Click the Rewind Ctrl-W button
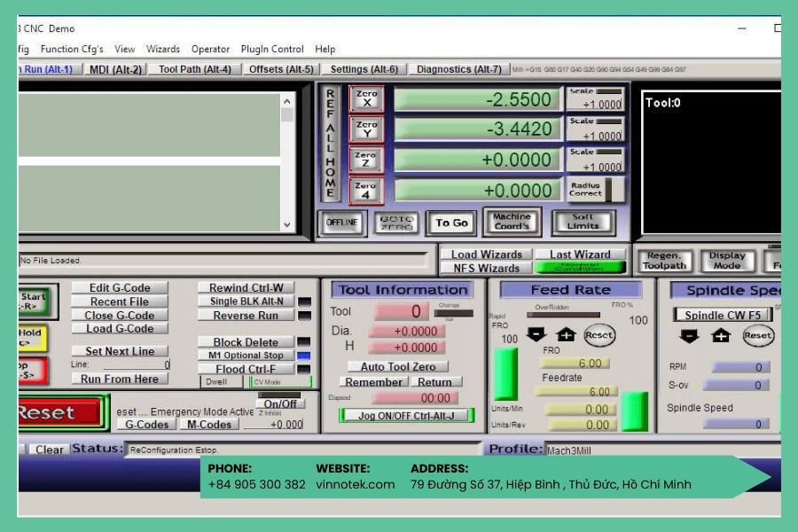The height and width of the screenshot is (532, 798). pyautogui.click(x=246, y=287)
